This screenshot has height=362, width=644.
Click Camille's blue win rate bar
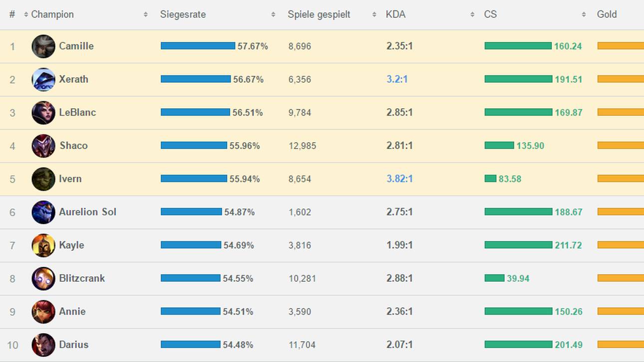[x=198, y=46]
